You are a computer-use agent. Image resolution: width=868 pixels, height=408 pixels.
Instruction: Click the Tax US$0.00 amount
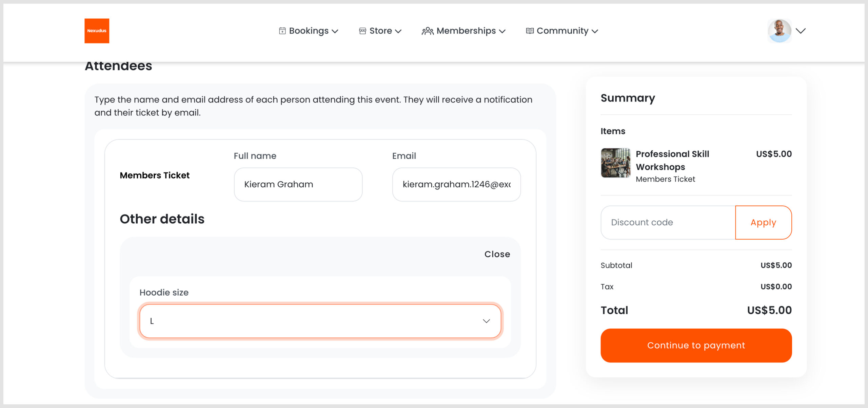(x=776, y=286)
